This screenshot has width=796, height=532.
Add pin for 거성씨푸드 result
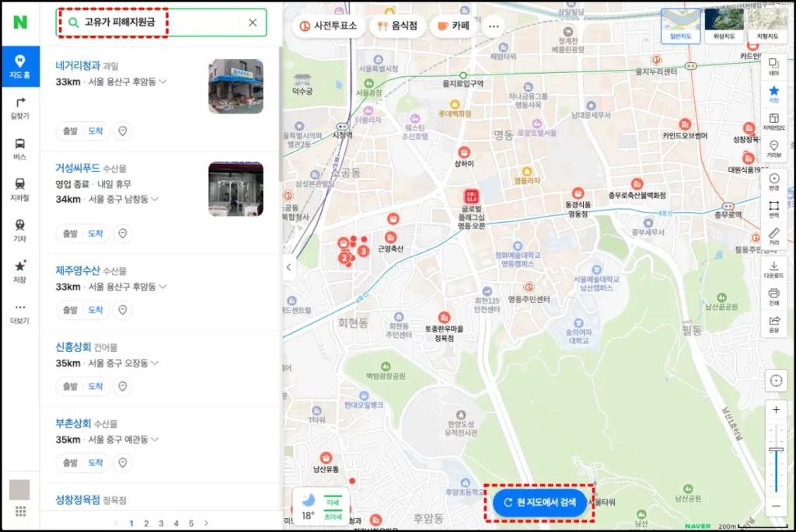(122, 233)
